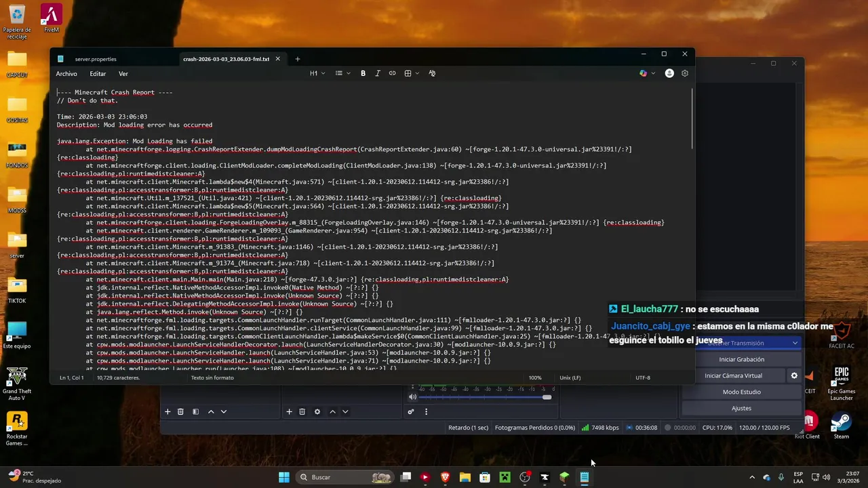Open Editar menu in Notepad
The height and width of the screenshot is (488, 868).
(98, 73)
